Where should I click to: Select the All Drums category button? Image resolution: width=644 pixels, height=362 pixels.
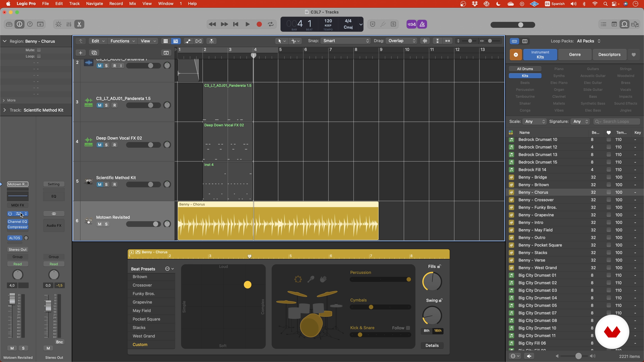(525, 69)
